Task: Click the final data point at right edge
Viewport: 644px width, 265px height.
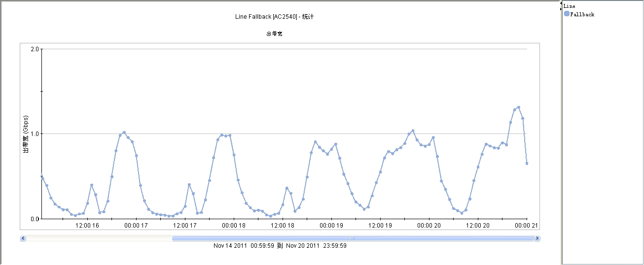Action: pos(527,163)
